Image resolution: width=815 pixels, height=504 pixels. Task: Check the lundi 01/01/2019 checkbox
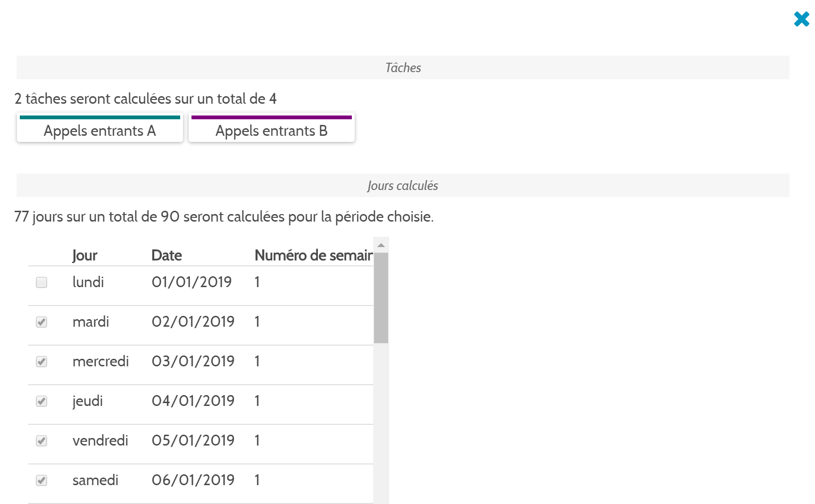[x=42, y=282]
